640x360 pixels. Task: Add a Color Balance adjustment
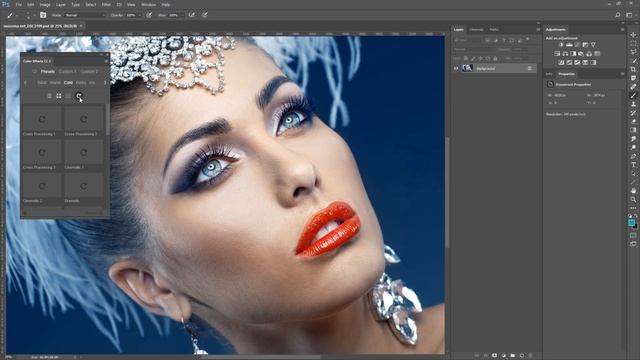(x=565, y=54)
